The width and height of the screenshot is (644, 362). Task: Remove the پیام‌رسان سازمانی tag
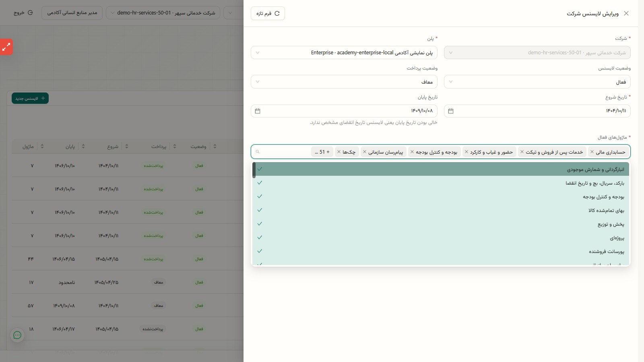[365, 152]
